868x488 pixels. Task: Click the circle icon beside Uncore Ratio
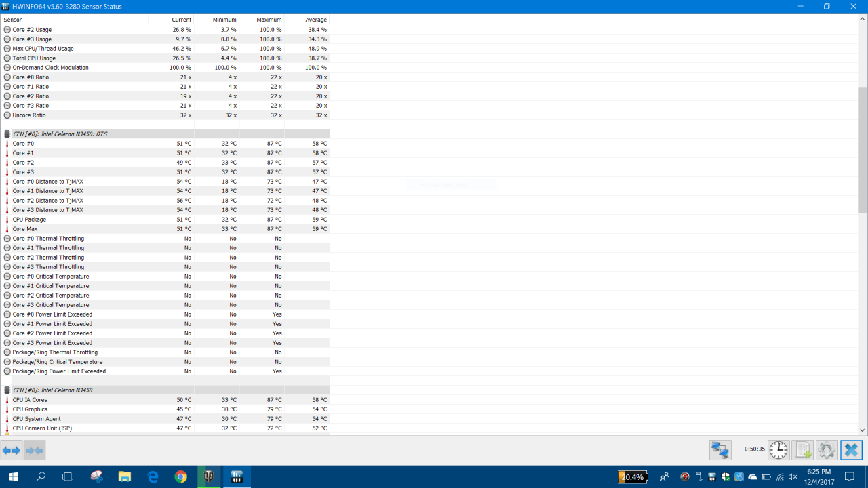7,115
